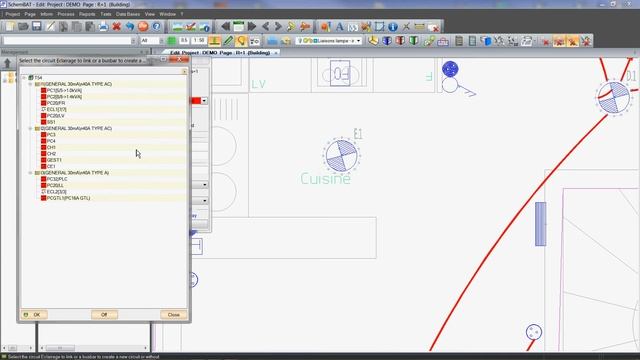The height and width of the screenshot is (360, 640).
Task: Click the picture with blue info badge
Action: point(204,27)
